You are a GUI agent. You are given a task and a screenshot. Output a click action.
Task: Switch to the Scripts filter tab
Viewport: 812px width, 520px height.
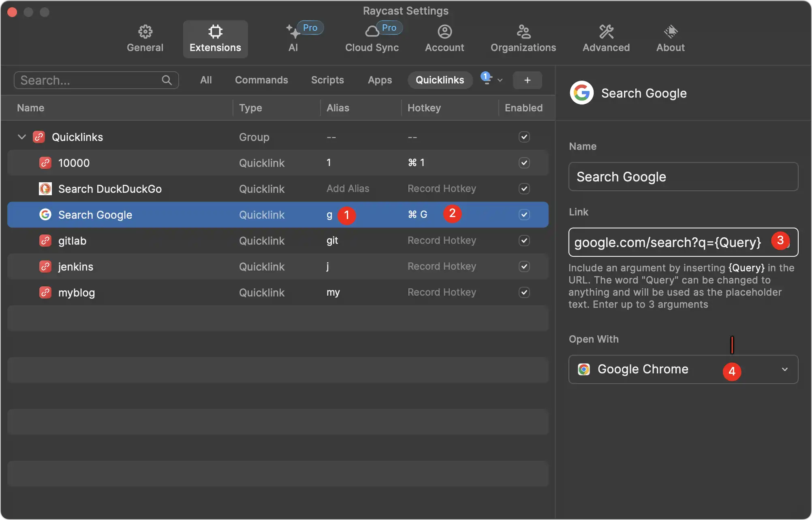(327, 80)
